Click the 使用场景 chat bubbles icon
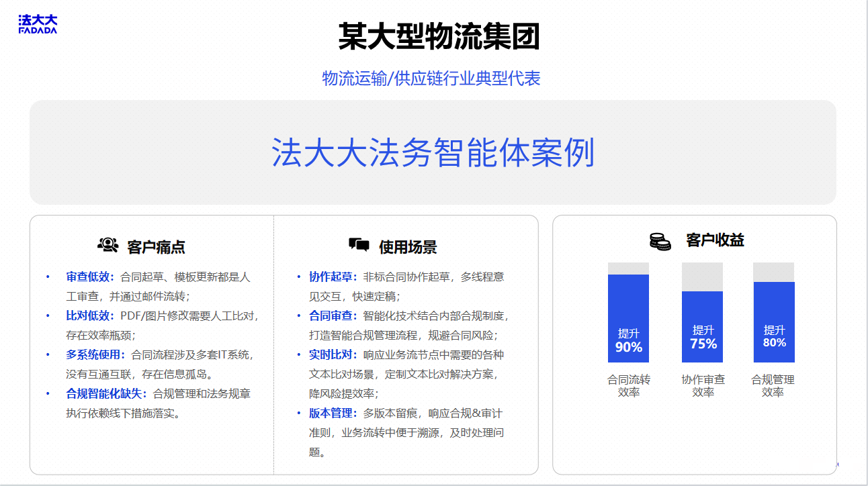 (359, 245)
